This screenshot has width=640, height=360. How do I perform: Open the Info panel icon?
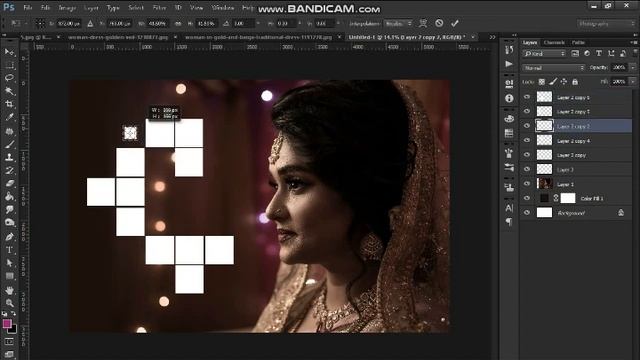509,98
